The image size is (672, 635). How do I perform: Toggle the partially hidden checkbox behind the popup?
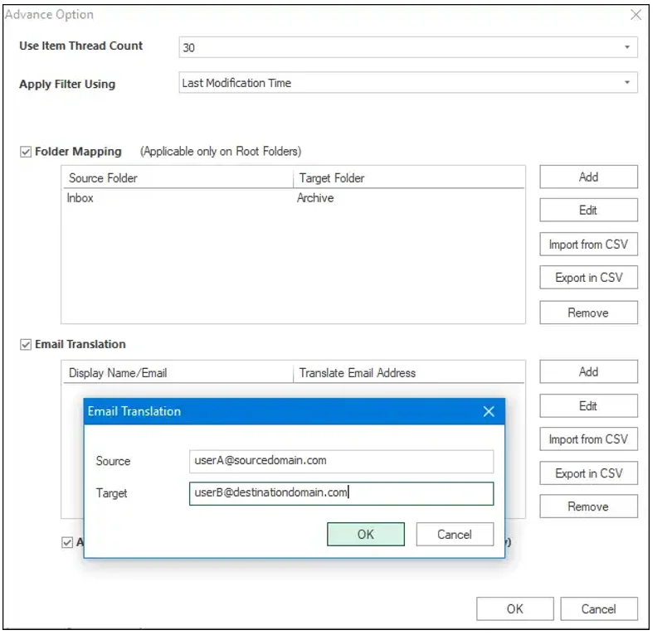(x=67, y=542)
